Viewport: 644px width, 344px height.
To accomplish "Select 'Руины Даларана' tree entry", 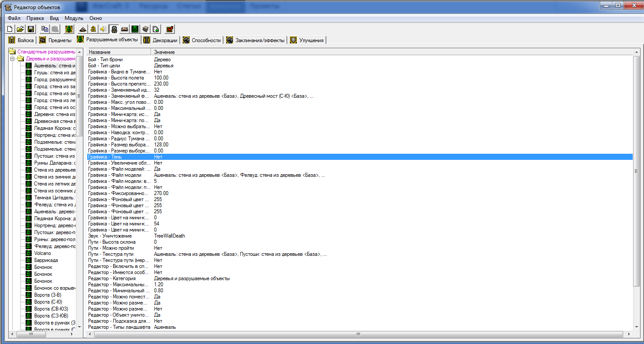I will click(55, 163).
